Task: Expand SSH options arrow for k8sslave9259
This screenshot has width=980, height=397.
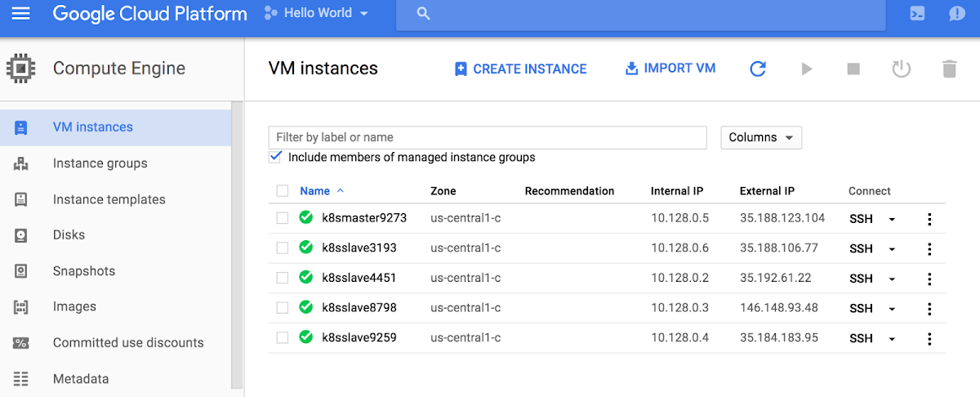Action: pos(892,338)
